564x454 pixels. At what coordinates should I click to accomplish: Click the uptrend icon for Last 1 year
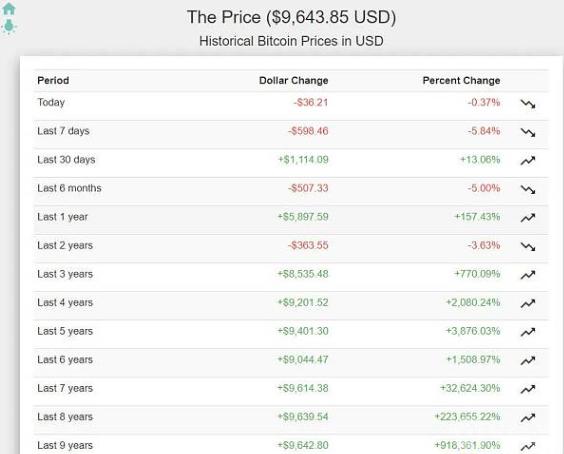pos(528,218)
